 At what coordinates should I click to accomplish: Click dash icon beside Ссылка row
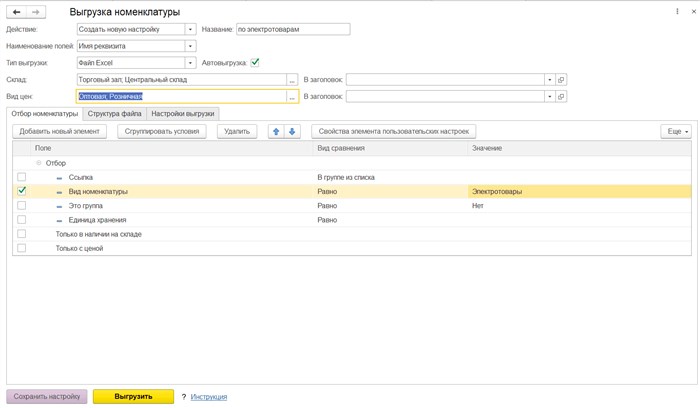click(59, 178)
